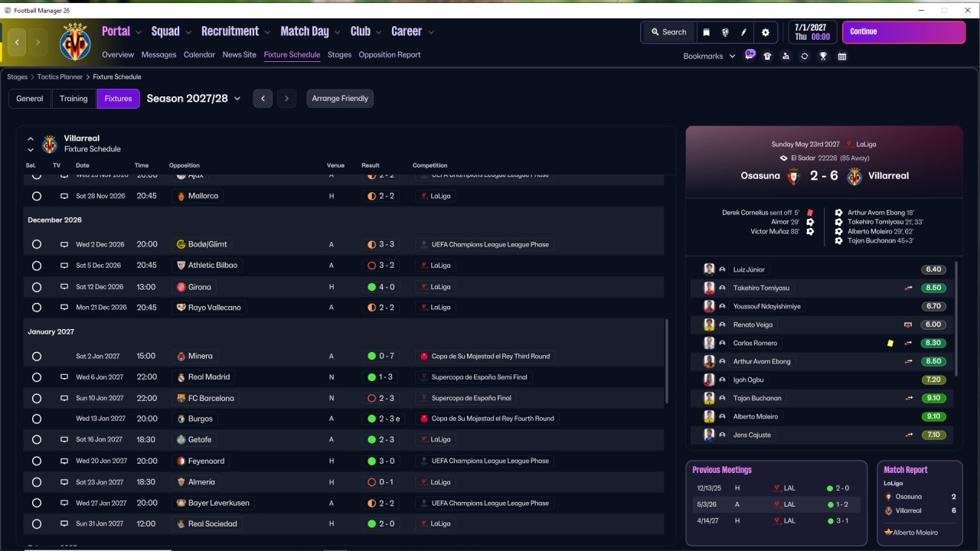Click the Arrange Friendly button
The height and width of the screenshot is (551, 980).
[340, 98]
